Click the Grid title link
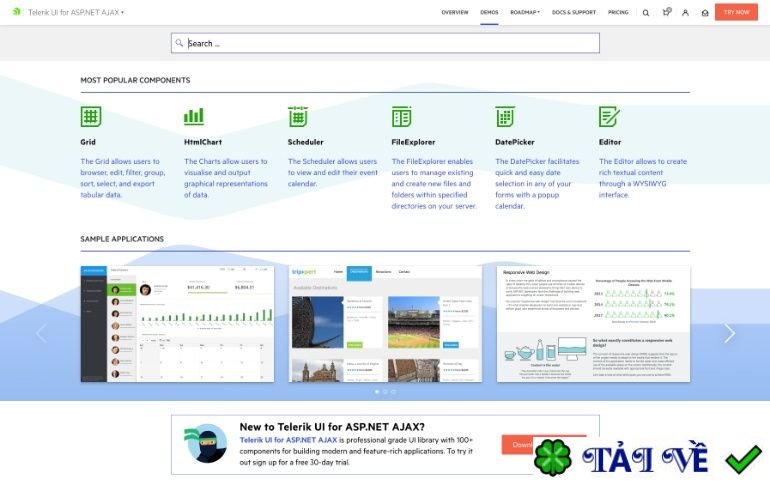Image resolution: width=770 pixels, height=484 pixels. point(88,142)
